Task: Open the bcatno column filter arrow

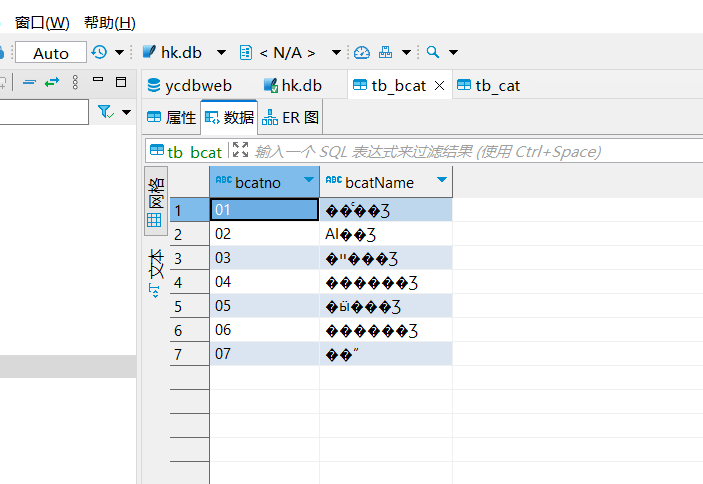Action: (x=308, y=180)
